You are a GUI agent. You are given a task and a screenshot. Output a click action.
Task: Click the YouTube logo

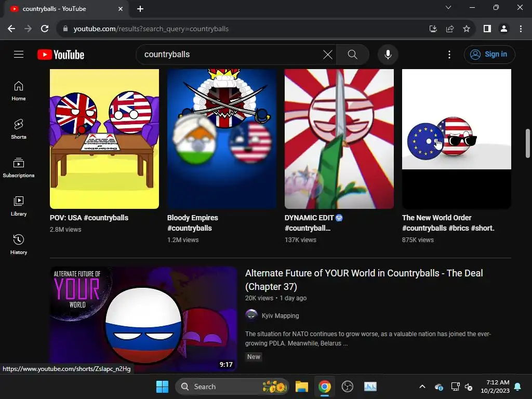click(x=61, y=55)
